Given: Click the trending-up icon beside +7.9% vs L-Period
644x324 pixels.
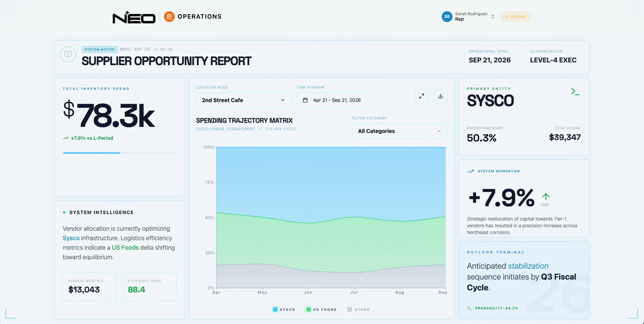Looking at the screenshot, I should (66, 138).
